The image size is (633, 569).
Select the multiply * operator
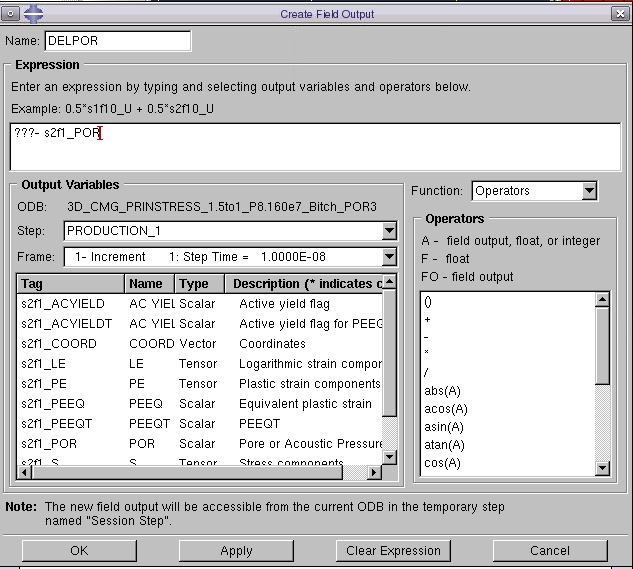click(x=508, y=353)
